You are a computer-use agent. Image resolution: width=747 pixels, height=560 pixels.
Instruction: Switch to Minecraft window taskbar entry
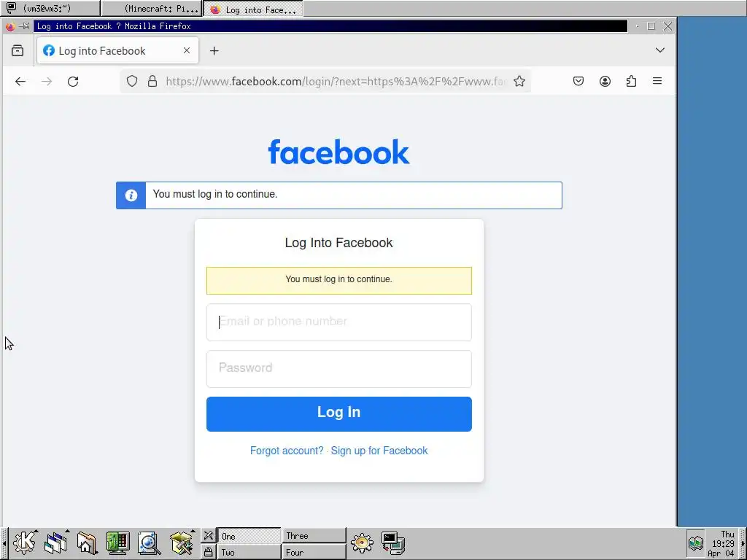coord(152,9)
